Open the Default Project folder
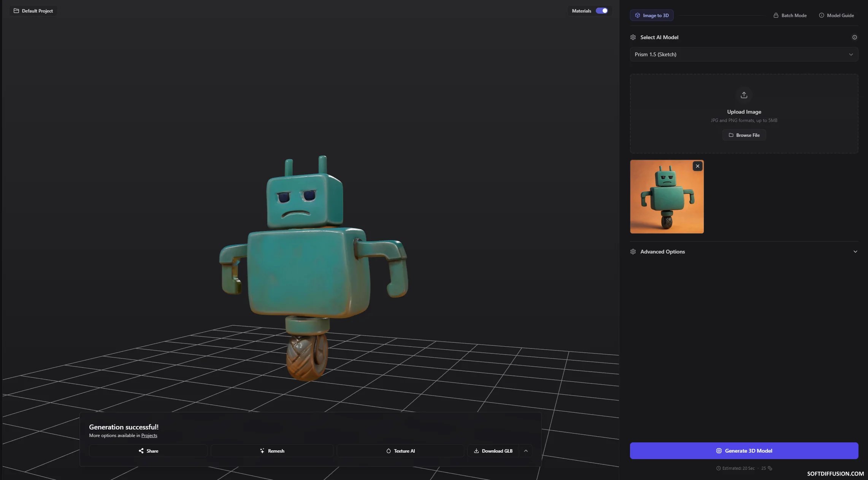The height and width of the screenshot is (480, 868). coord(33,11)
